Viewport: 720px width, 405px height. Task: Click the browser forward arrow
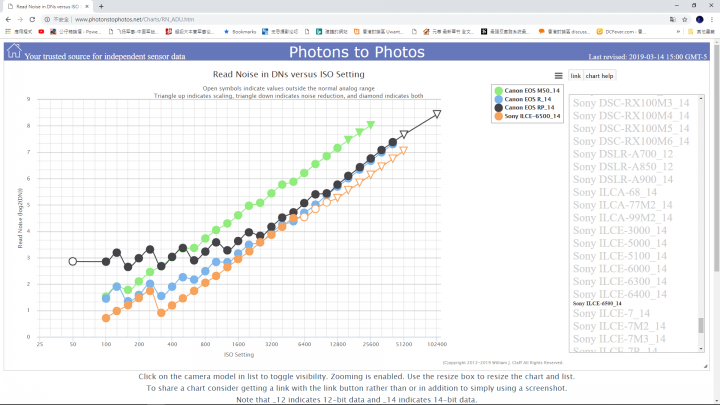20,19
